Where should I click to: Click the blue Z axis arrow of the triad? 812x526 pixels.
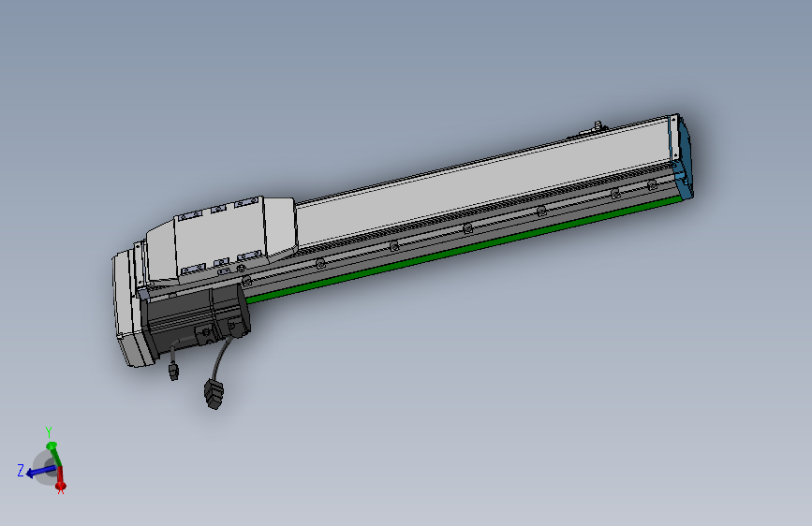click(x=40, y=472)
